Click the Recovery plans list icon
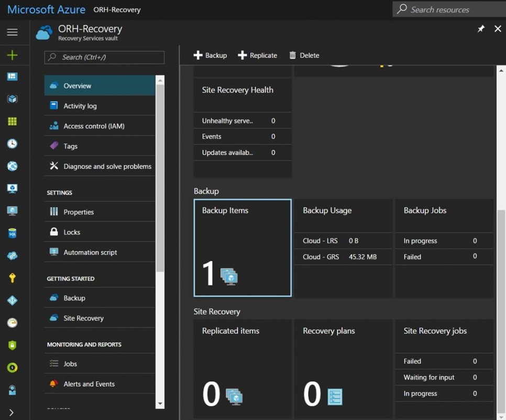This screenshot has width=506, height=420. [x=335, y=396]
